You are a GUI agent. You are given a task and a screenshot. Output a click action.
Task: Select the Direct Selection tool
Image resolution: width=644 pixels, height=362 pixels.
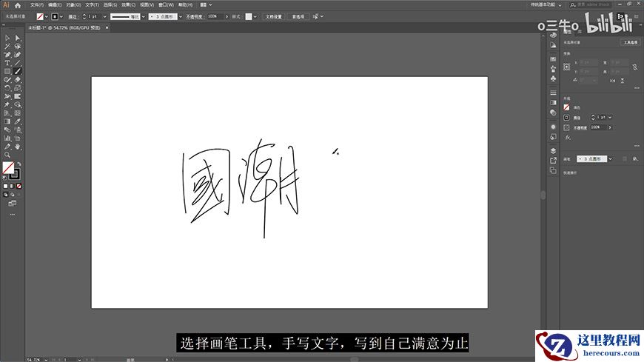click(x=17, y=38)
